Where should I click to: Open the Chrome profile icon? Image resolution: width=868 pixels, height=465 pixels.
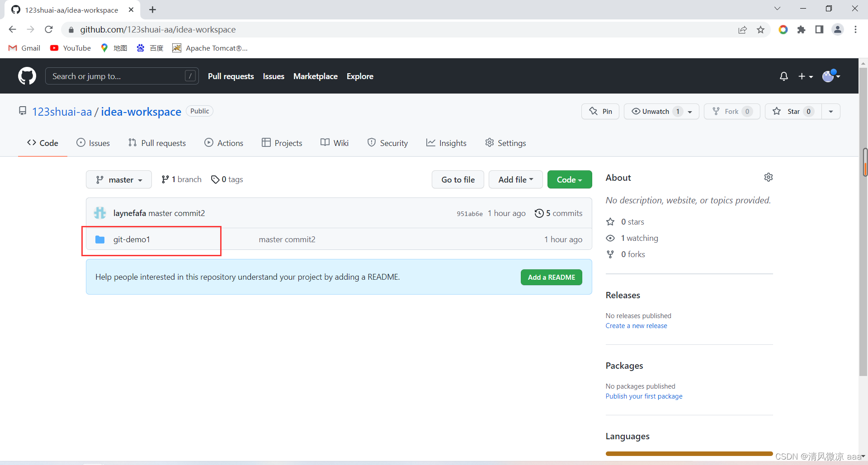pos(838,29)
